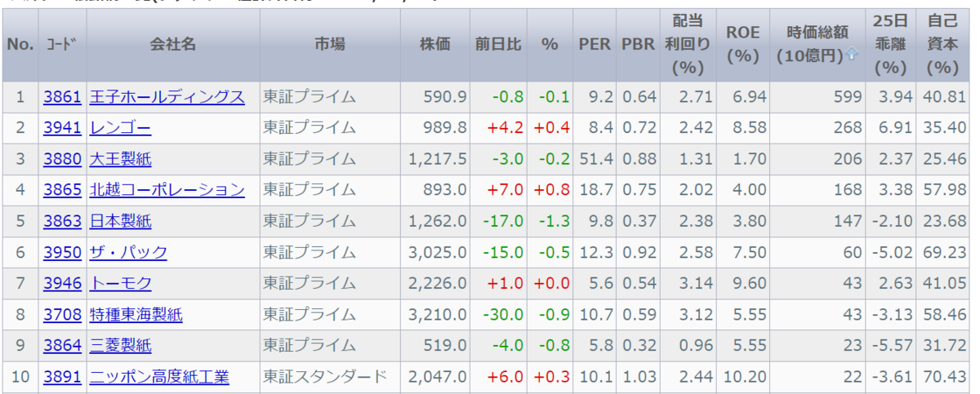The image size is (980, 394).
Task: Click the ROE (%) column header
Action: pyautogui.click(x=743, y=45)
